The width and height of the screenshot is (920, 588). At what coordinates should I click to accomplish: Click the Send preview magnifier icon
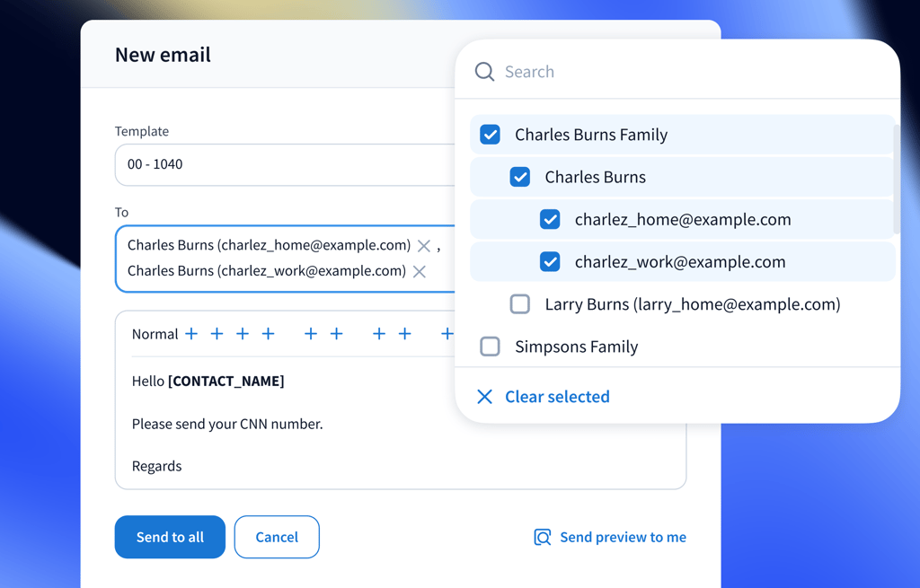point(542,538)
